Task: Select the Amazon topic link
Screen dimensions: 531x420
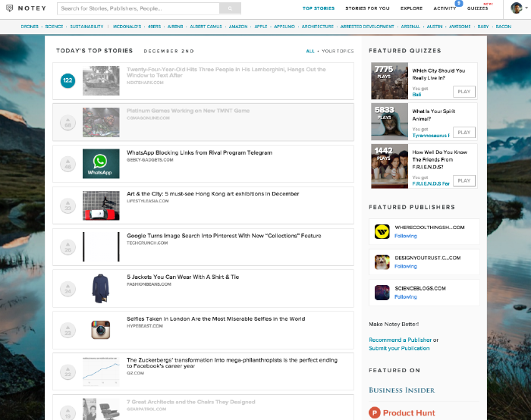Action: tap(238, 27)
